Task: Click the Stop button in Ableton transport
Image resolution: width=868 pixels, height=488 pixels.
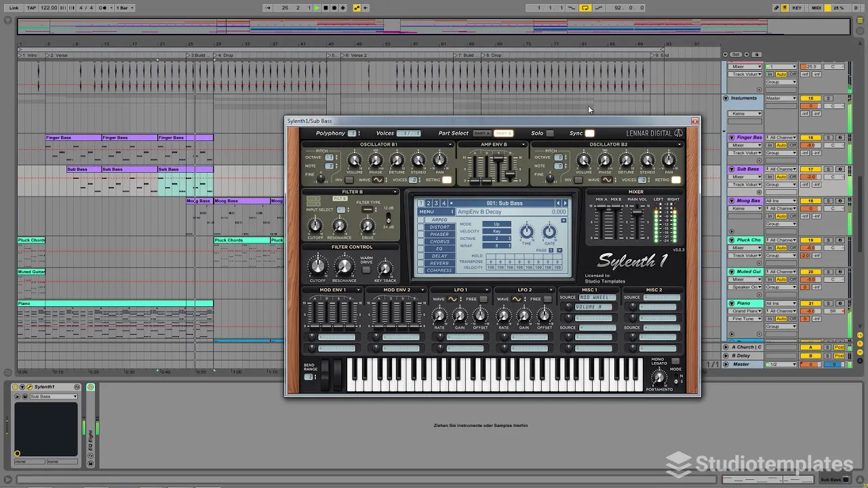Action: [x=325, y=8]
